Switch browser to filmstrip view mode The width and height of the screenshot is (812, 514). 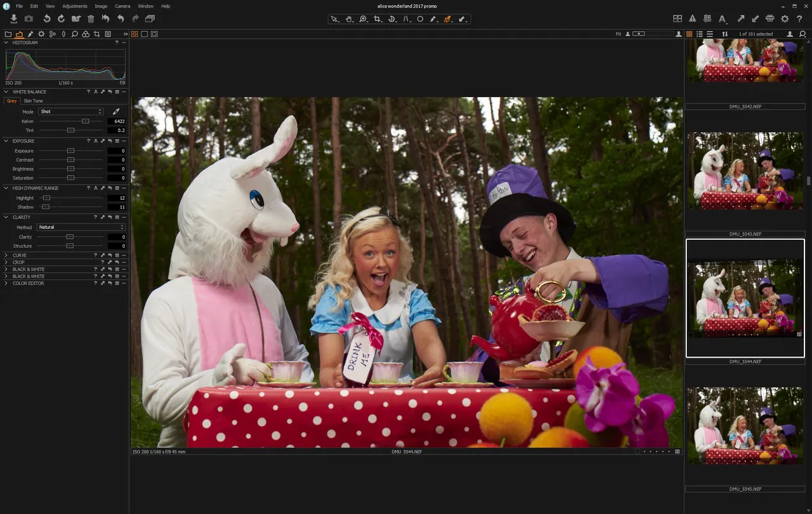[x=709, y=34]
